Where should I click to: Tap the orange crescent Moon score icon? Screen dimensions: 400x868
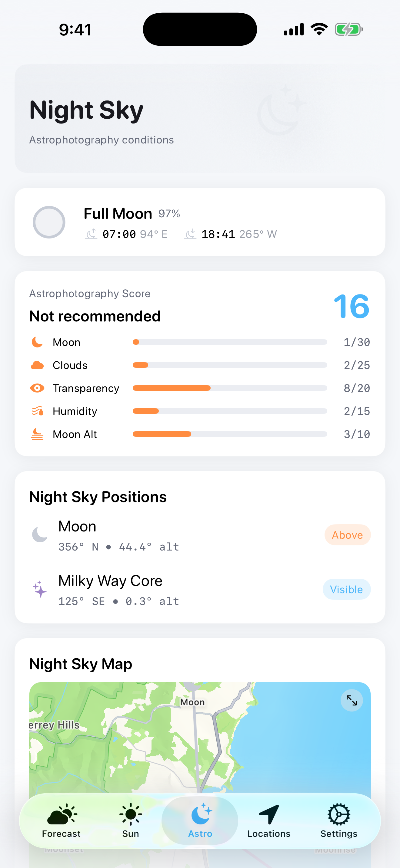37,342
